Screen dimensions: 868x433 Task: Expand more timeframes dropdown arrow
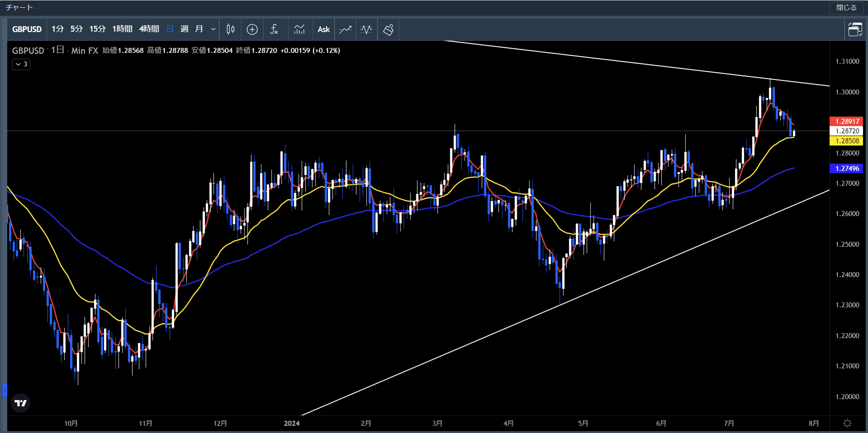coord(213,29)
